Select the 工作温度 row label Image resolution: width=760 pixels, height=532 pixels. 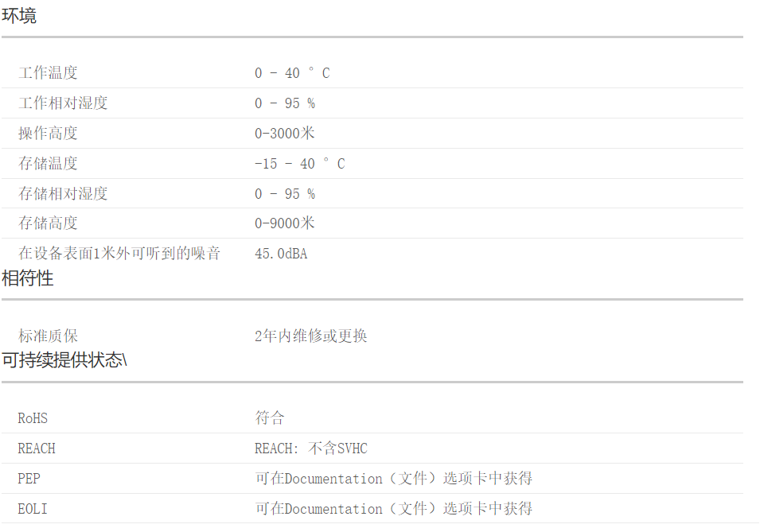pyautogui.click(x=49, y=73)
